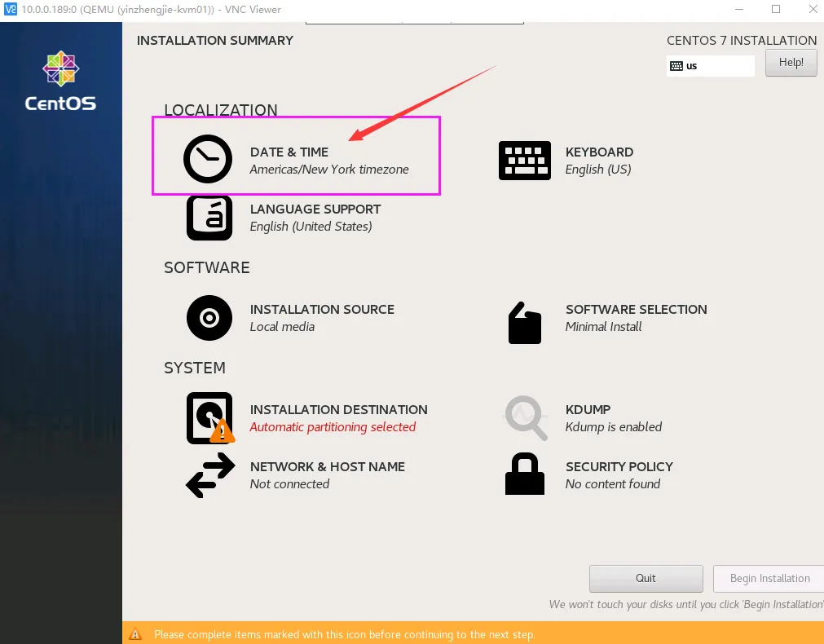Open Security Policy padlock icon

(x=524, y=474)
